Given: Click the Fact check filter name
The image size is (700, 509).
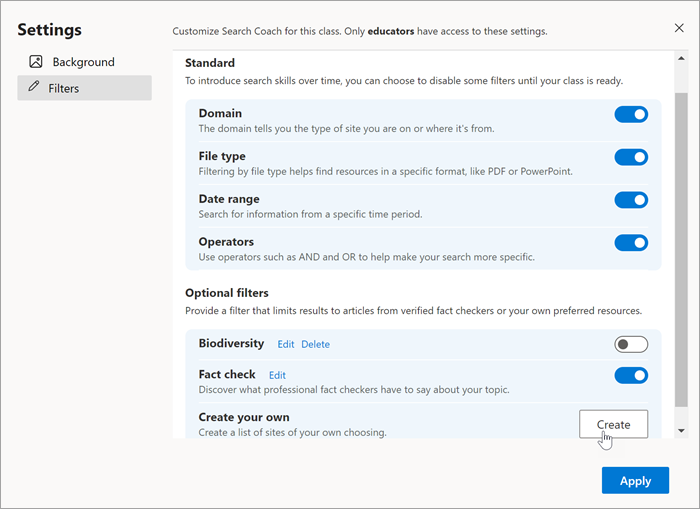Looking at the screenshot, I should 227,374.
